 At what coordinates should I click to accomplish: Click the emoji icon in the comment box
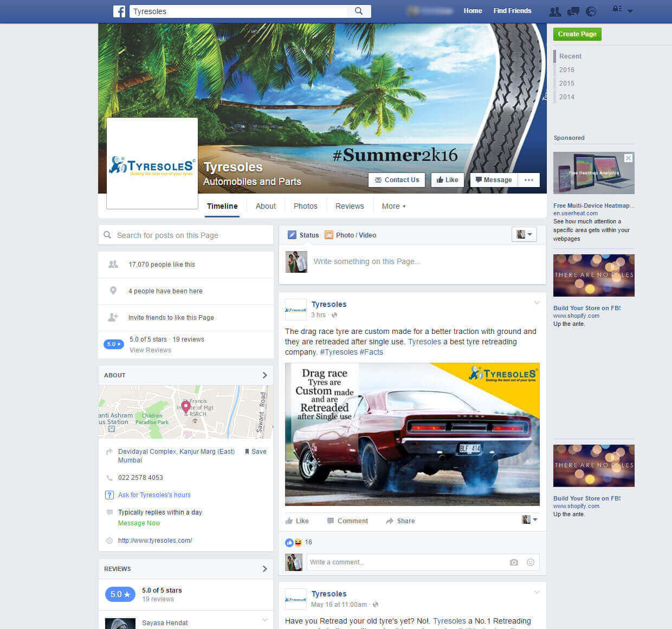[x=531, y=562]
